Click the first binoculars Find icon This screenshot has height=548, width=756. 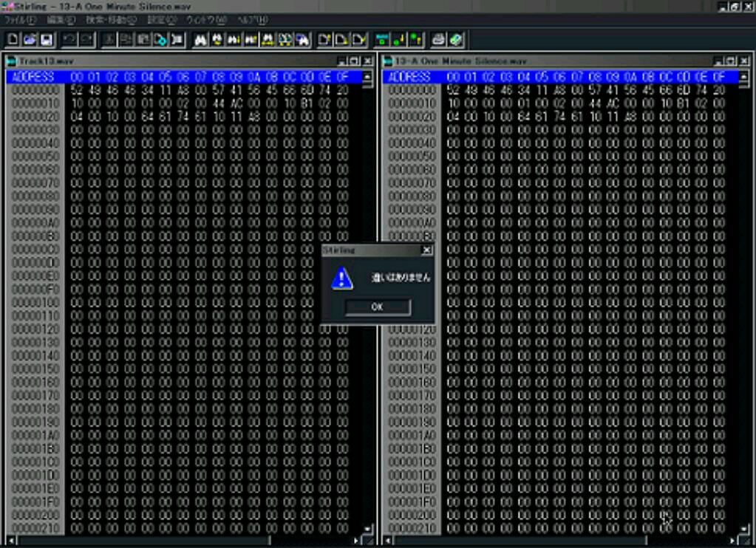coord(200,40)
